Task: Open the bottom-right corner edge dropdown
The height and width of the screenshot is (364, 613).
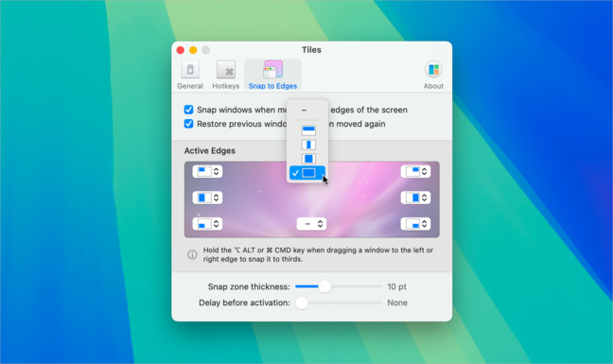Action: coord(415,223)
